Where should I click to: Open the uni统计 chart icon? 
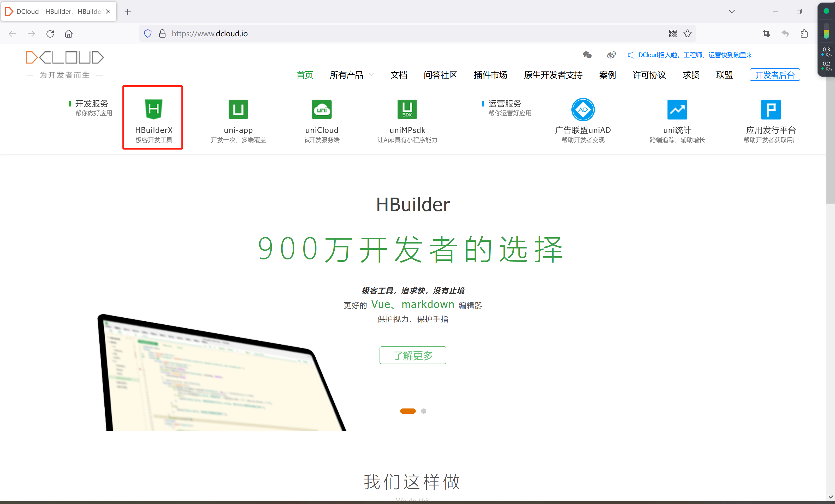677,109
